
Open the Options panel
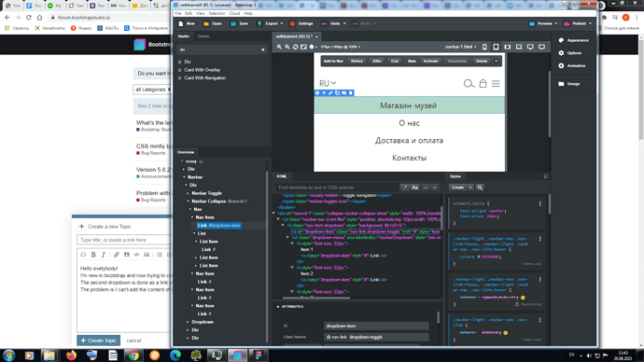pyautogui.click(x=570, y=53)
